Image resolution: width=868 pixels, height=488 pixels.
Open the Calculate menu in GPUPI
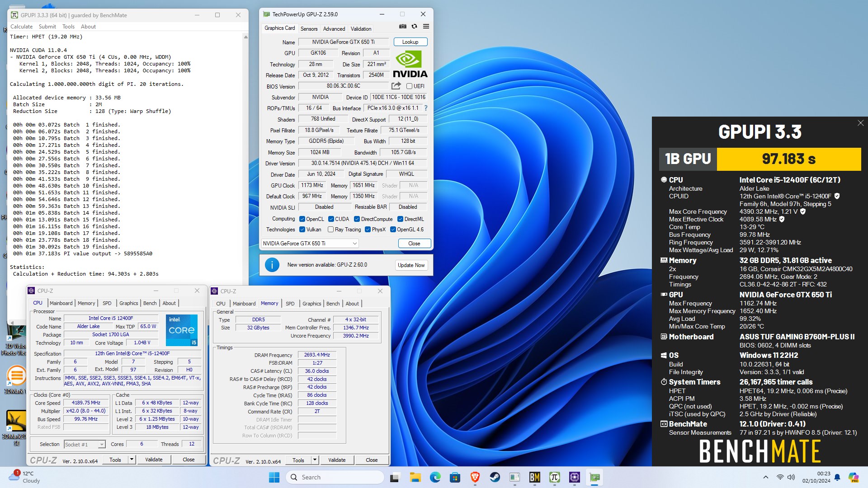click(21, 27)
